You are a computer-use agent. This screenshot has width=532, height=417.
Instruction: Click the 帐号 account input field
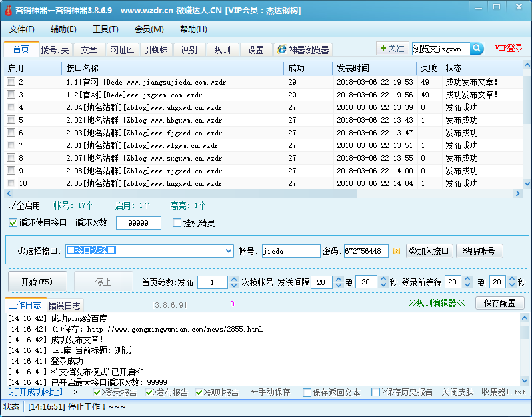pyautogui.click(x=291, y=251)
